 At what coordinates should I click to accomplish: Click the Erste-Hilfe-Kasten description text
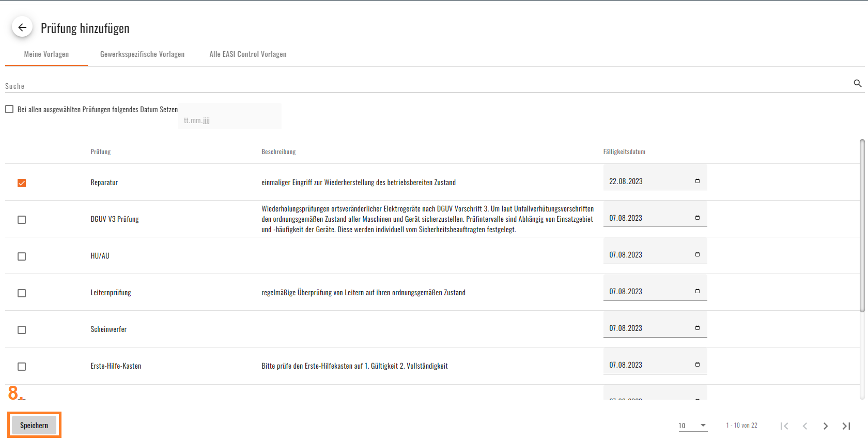coord(354,366)
